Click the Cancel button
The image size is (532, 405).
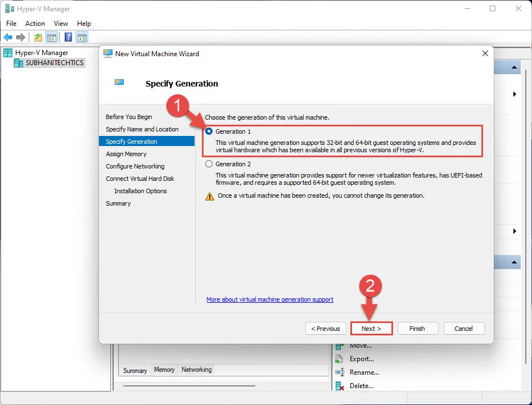[x=463, y=329]
